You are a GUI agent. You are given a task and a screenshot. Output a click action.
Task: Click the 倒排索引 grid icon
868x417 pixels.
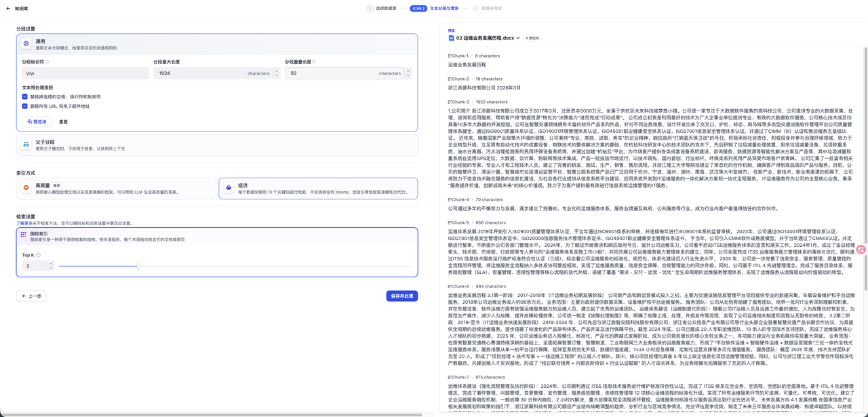click(24, 235)
